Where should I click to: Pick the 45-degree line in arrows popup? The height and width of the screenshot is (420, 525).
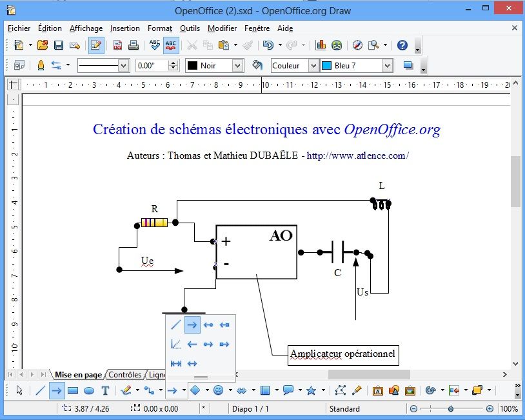click(x=176, y=344)
